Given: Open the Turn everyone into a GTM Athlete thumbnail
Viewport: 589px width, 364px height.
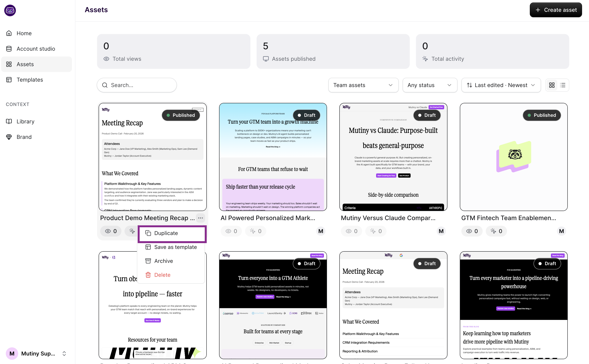Looking at the screenshot, I should coord(273,305).
